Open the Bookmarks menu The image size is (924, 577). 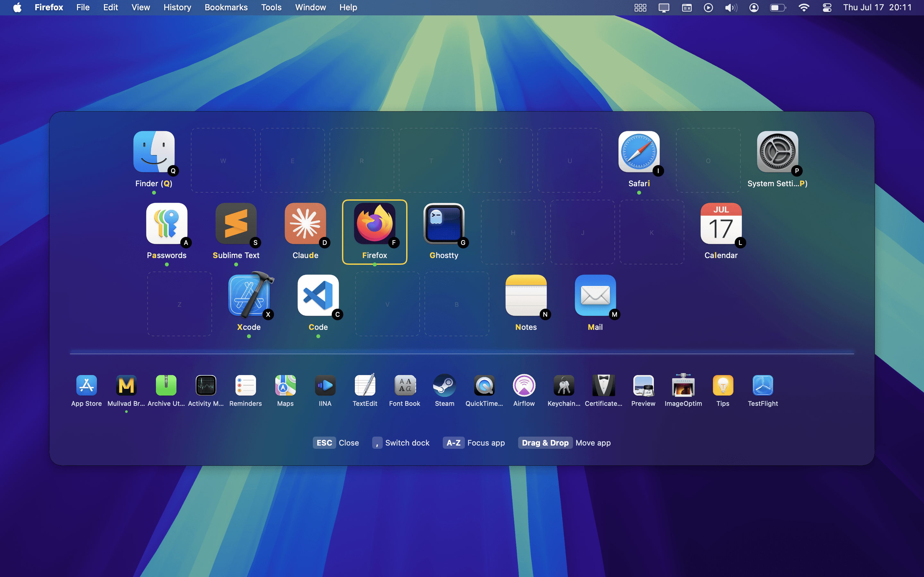[x=226, y=8]
